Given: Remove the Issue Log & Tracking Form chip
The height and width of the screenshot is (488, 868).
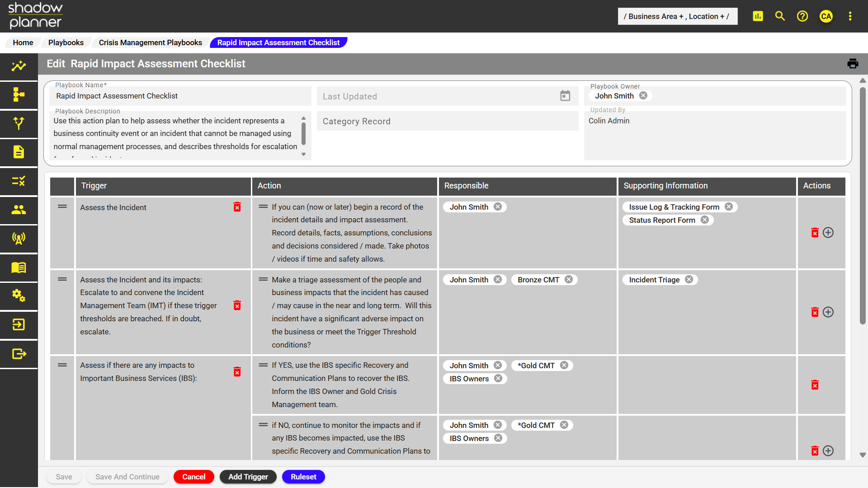Looking at the screenshot, I should point(729,206).
